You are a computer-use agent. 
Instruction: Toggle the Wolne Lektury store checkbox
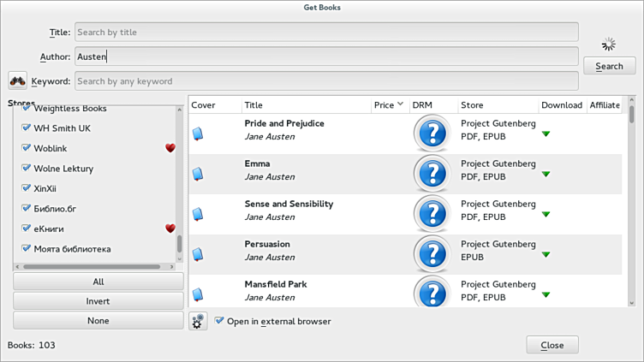click(x=27, y=169)
